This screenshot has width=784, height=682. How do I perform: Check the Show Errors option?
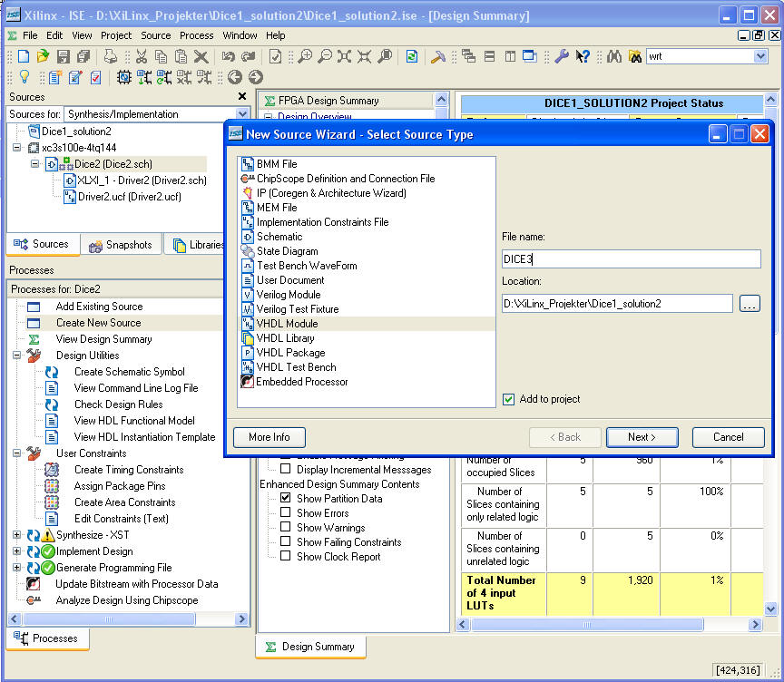point(286,512)
